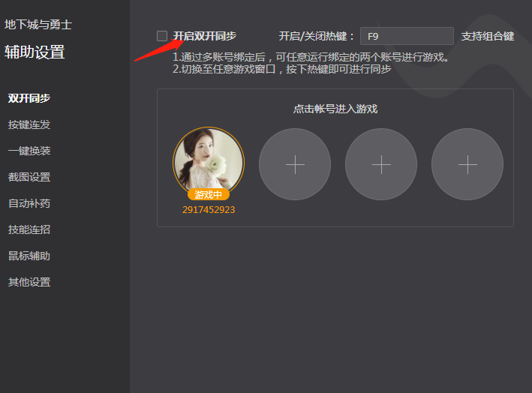Click instruction line 2 about 按下热键

pos(282,69)
